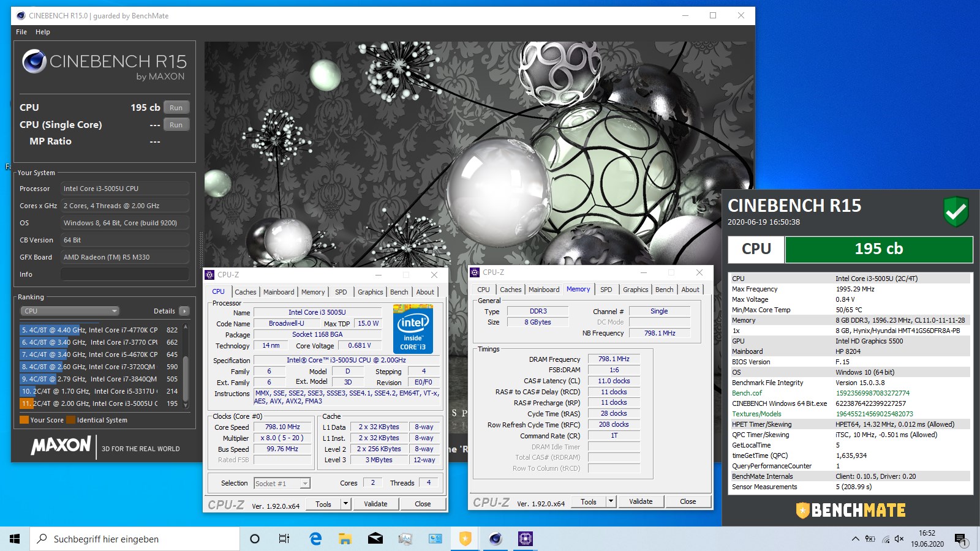Image resolution: width=980 pixels, height=551 pixels.
Task: Open Task View from the taskbar
Action: (284, 539)
